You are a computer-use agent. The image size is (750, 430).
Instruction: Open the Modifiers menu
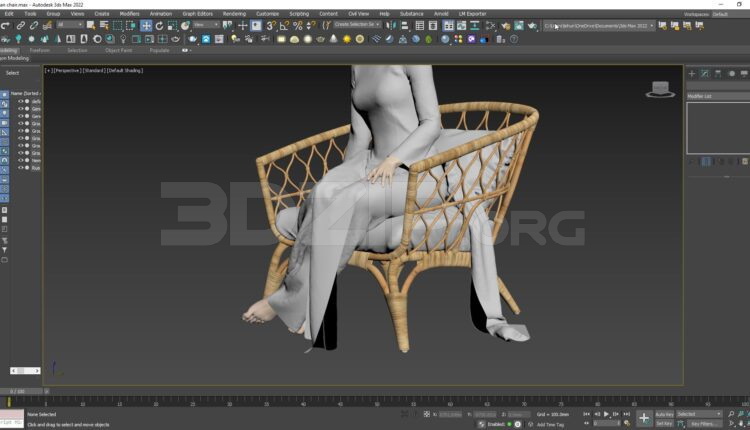130,14
